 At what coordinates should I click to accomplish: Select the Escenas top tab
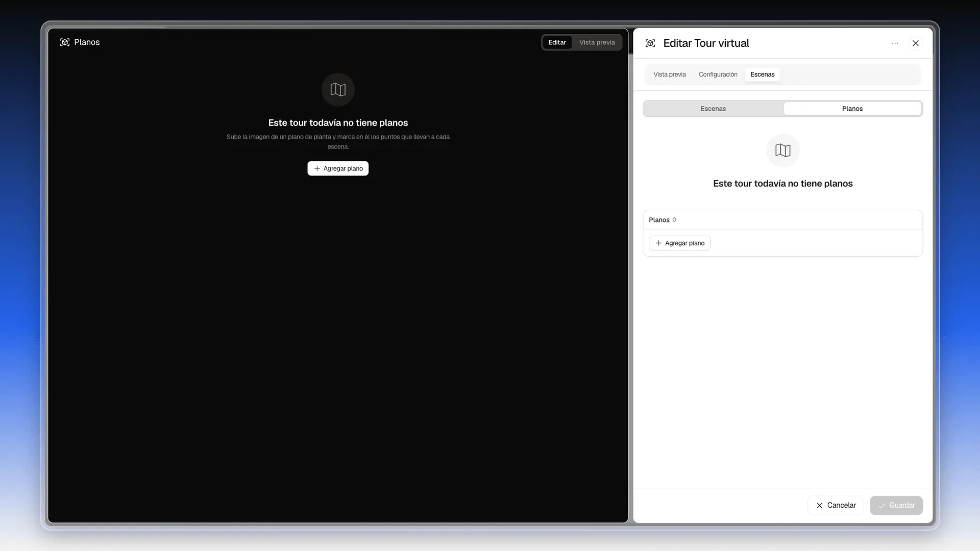click(x=763, y=74)
